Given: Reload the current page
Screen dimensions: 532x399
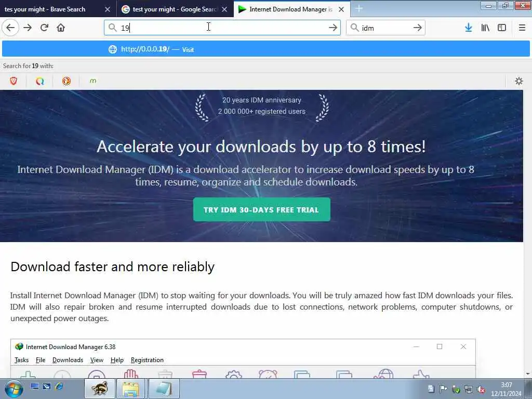Looking at the screenshot, I should tap(44, 28).
